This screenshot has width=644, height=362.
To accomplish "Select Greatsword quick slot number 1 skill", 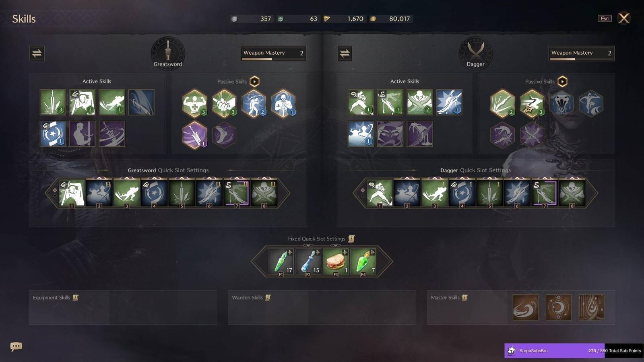I will click(x=72, y=193).
